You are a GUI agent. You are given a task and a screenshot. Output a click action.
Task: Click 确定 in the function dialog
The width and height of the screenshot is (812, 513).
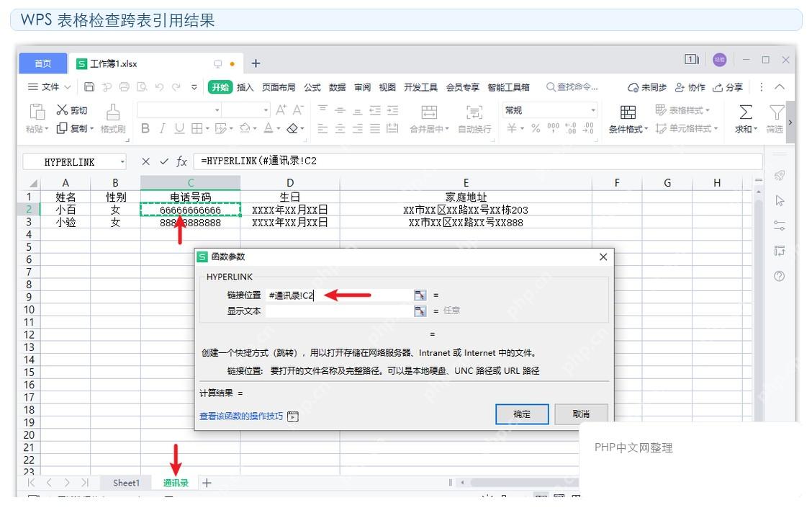(522, 414)
